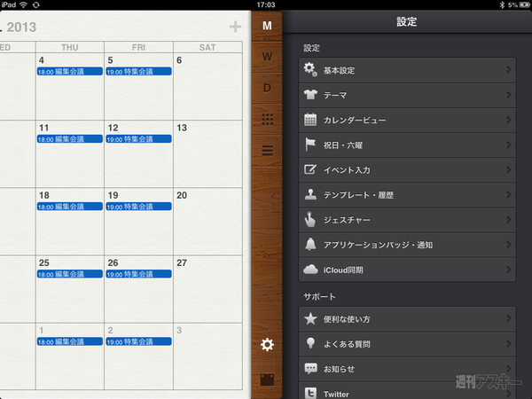Tap the テーマ shirt icon

click(x=310, y=95)
